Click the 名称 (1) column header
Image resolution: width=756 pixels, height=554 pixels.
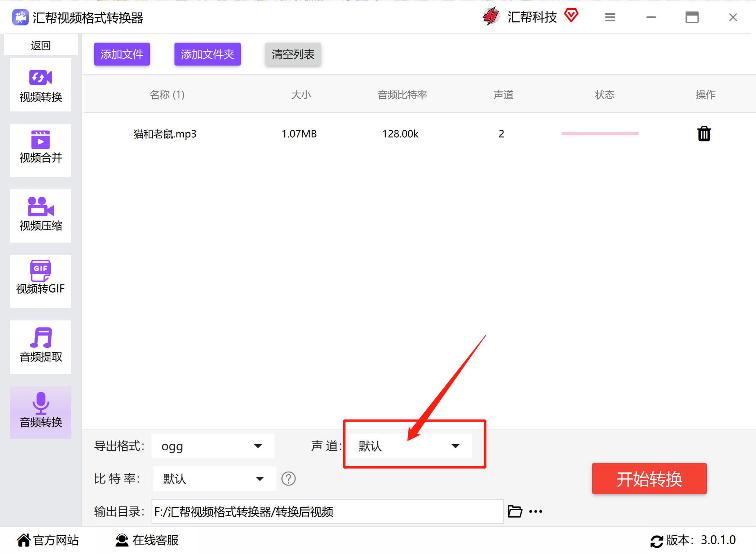click(x=167, y=95)
